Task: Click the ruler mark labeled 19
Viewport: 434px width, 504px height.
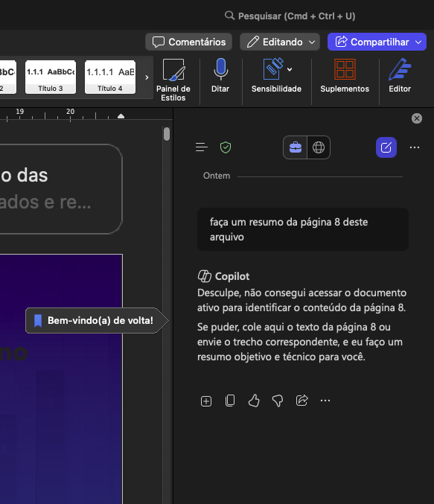Action: click(x=20, y=112)
